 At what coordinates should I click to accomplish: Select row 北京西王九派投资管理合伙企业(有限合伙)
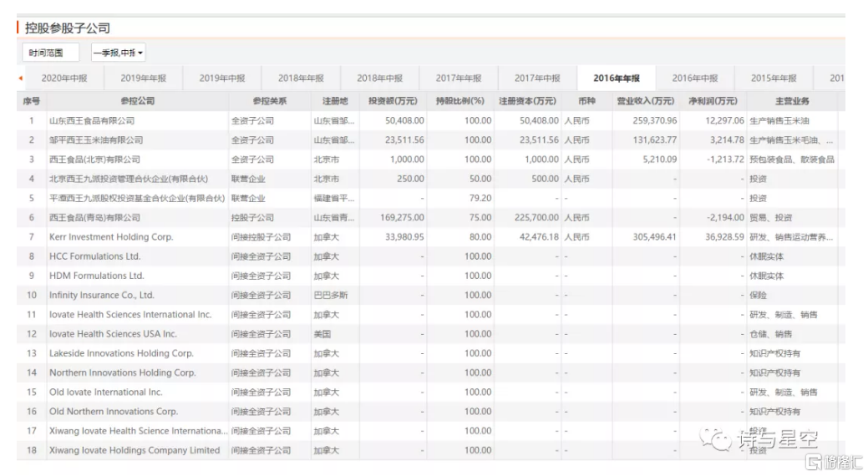pos(431,179)
